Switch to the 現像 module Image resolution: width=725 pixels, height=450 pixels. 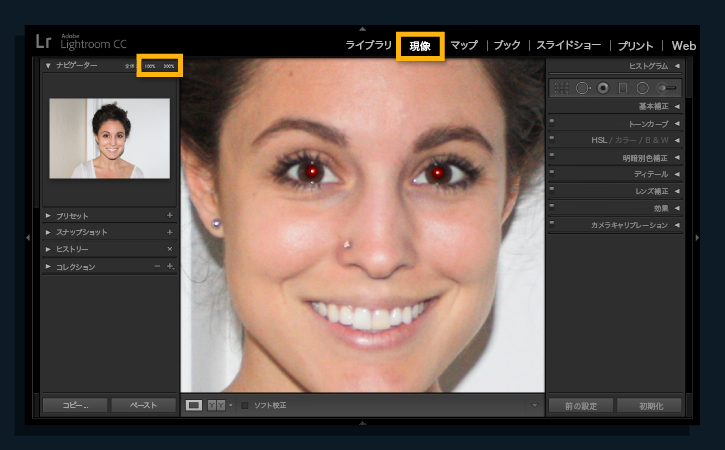pyautogui.click(x=420, y=46)
